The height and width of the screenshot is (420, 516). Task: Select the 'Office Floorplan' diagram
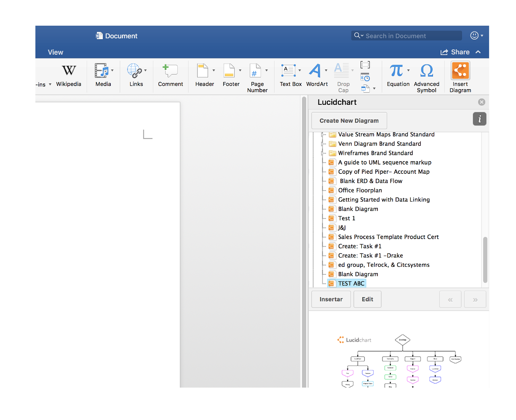pos(360,190)
